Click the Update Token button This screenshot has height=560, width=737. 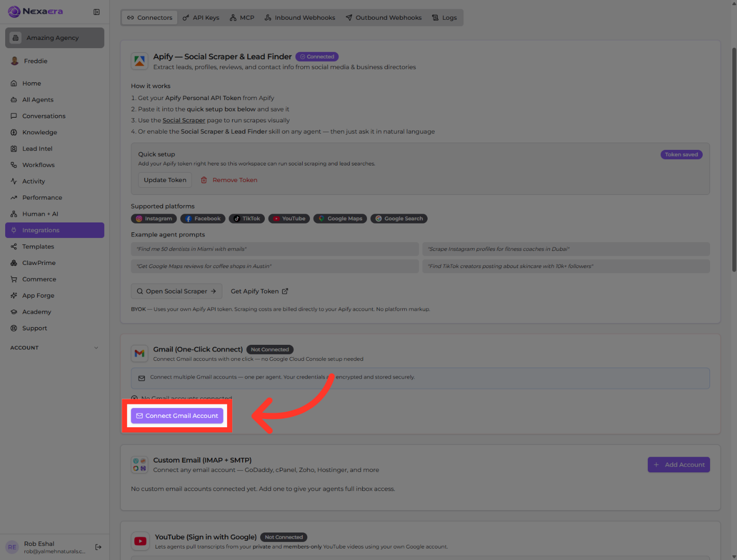click(165, 180)
